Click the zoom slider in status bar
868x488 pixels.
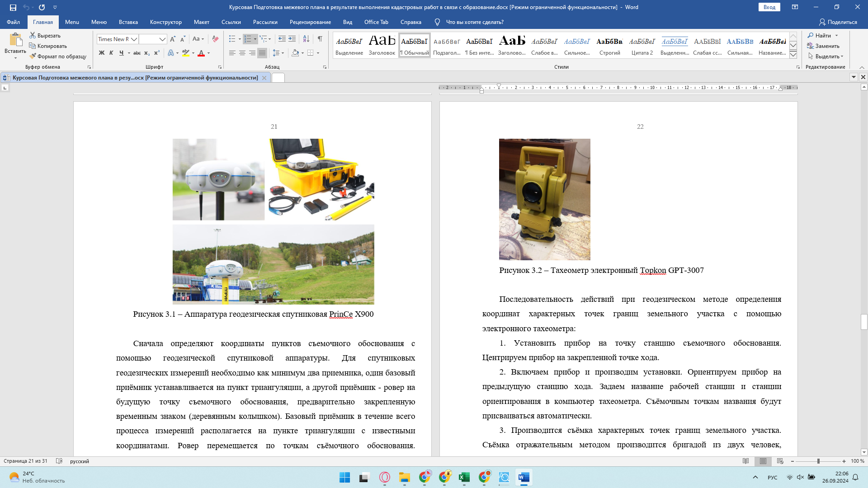[x=818, y=461]
